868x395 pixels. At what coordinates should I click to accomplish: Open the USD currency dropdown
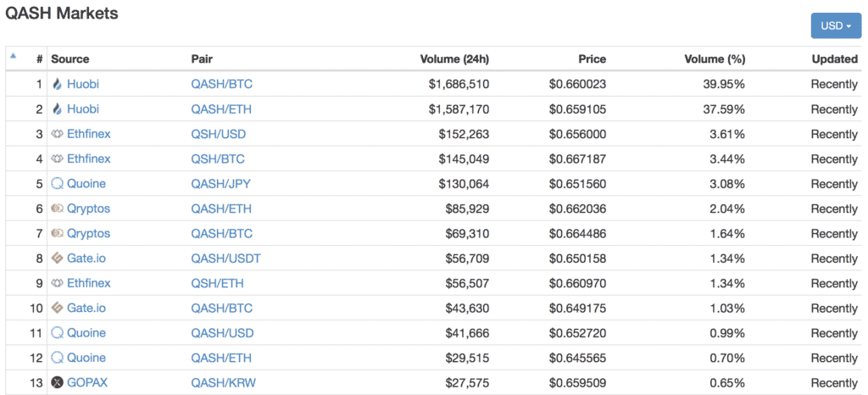point(836,25)
